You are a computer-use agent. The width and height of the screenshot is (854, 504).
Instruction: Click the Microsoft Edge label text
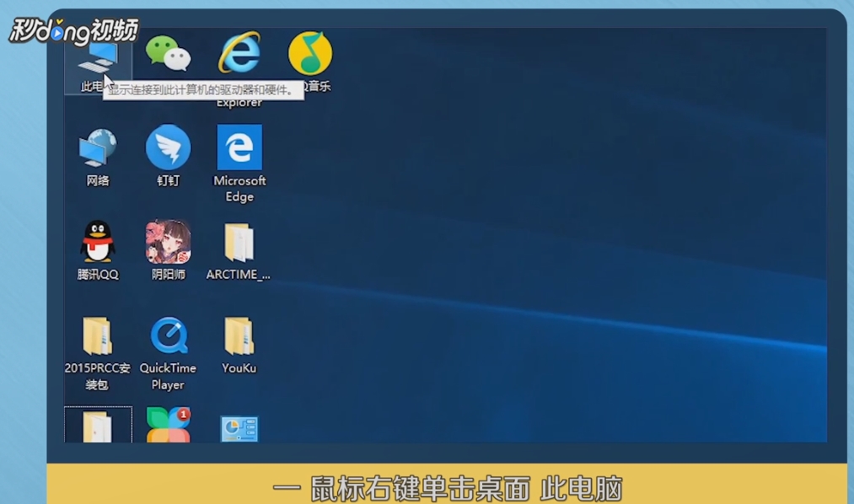pos(239,188)
